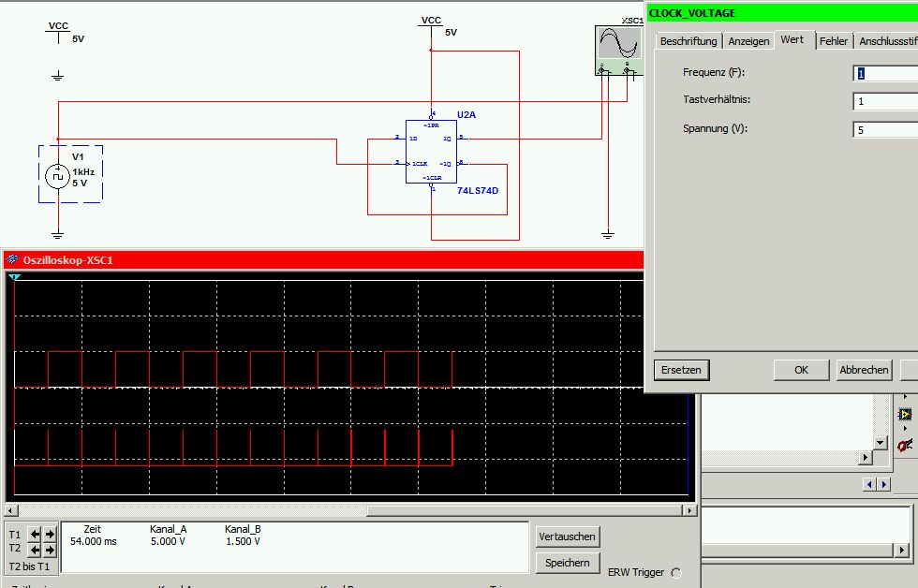Confirm dialog with OK button
This screenshot has height=588, width=918.
click(802, 370)
